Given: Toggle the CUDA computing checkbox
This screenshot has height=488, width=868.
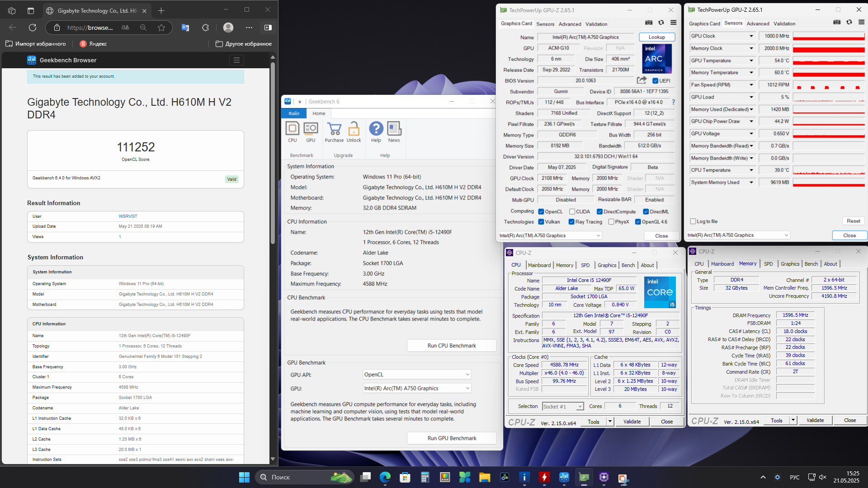Looking at the screenshot, I should [572, 211].
